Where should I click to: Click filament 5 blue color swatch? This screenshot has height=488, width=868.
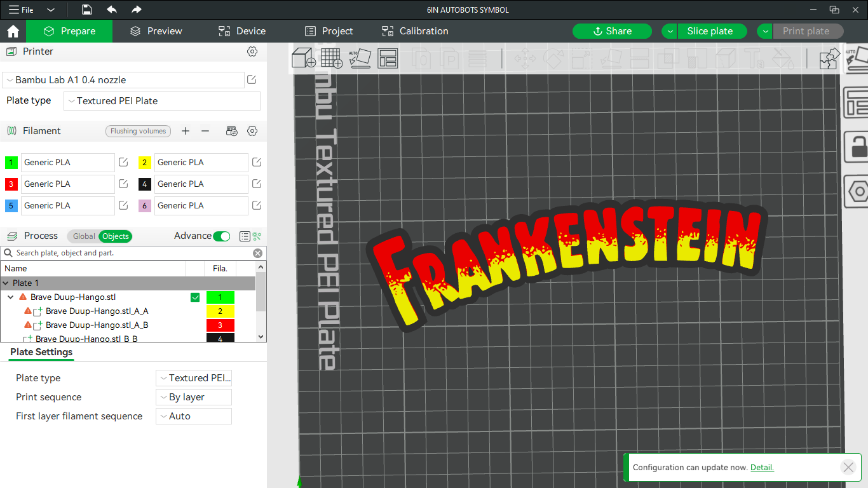tap(11, 206)
